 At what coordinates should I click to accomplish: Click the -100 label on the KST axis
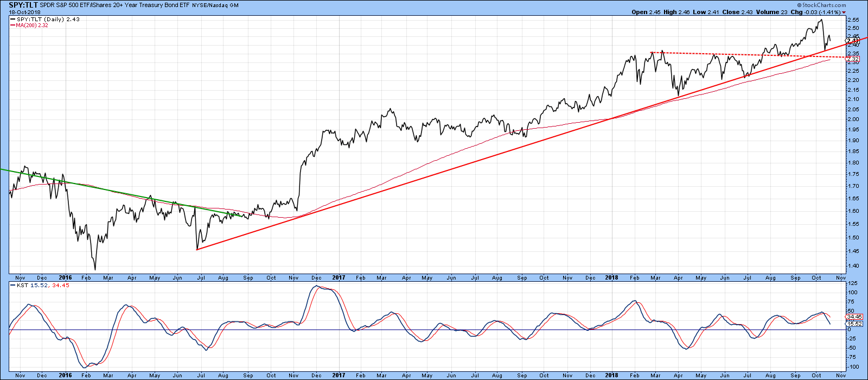pyautogui.click(x=853, y=366)
